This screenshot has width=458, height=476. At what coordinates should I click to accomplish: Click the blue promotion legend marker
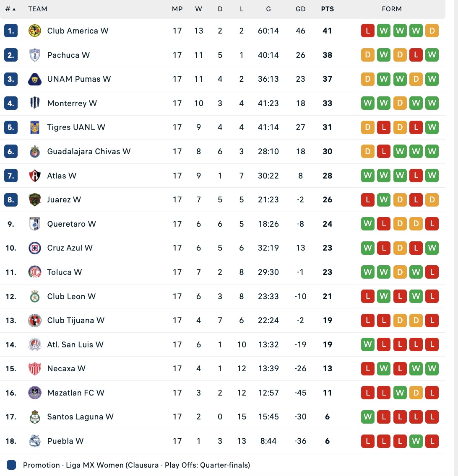[11, 464]
